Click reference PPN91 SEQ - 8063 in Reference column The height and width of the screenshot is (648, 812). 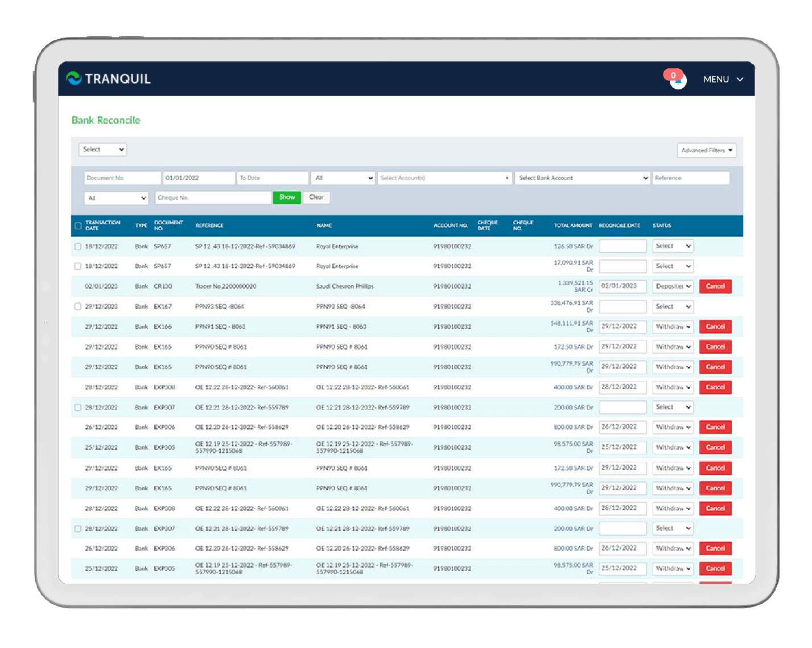coord(220,327)
